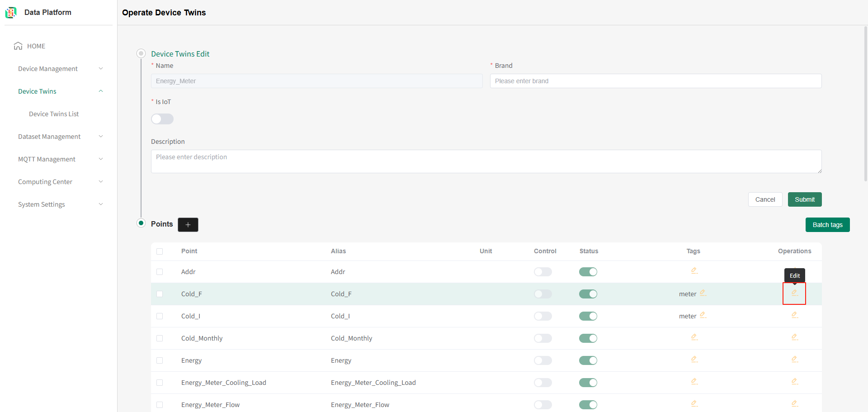868x412 pixels.
Task: Click the Batch tags button
Action: click(827, 225)
